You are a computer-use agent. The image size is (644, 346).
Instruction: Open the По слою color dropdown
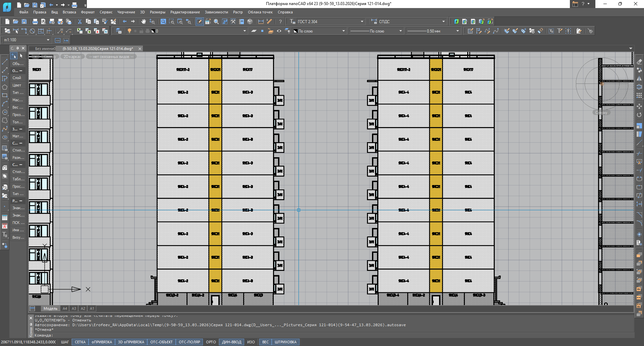point(343,31)
